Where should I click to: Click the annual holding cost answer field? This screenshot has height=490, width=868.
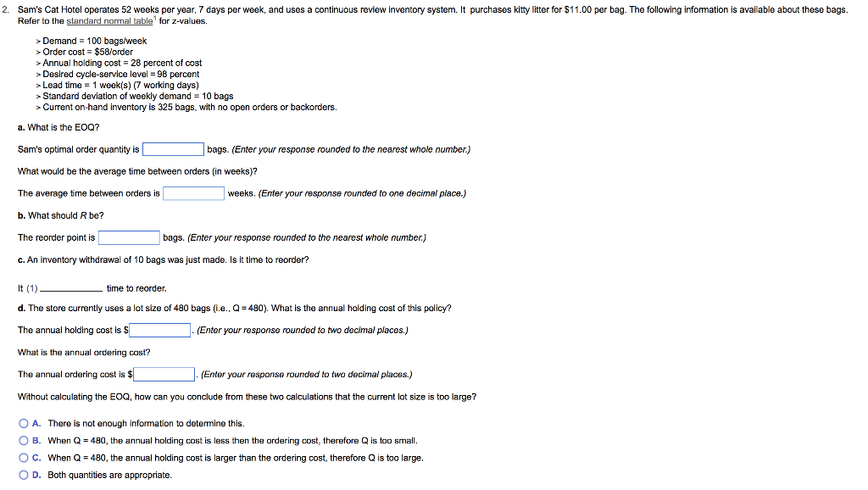coord(159,330)
